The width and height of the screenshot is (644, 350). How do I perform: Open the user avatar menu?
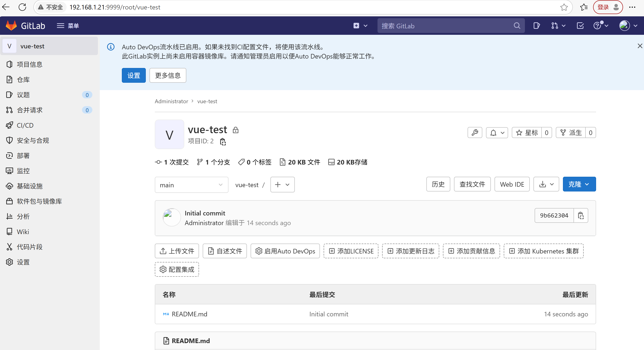pos(628,26)
